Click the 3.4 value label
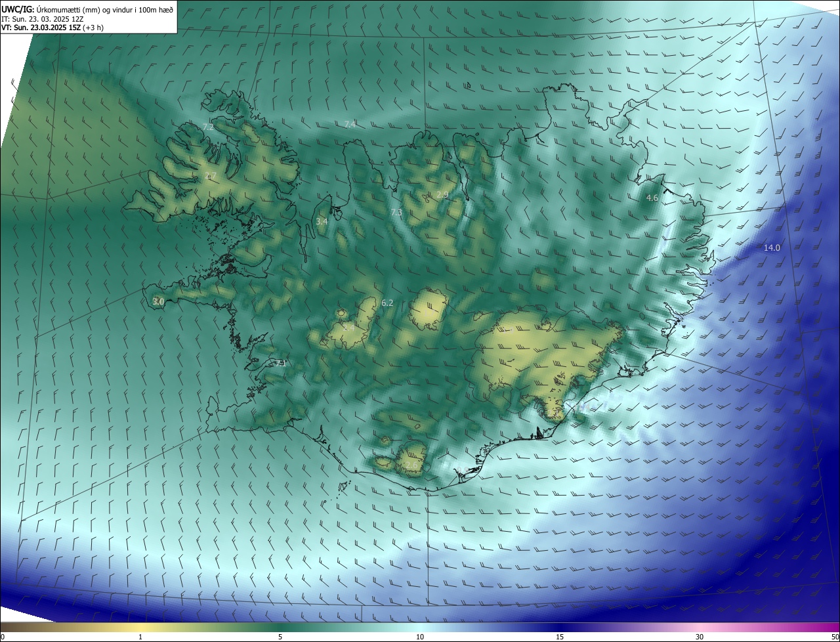Screen dimensions: 840x642 pyautogui.click(x=322, y=222)
